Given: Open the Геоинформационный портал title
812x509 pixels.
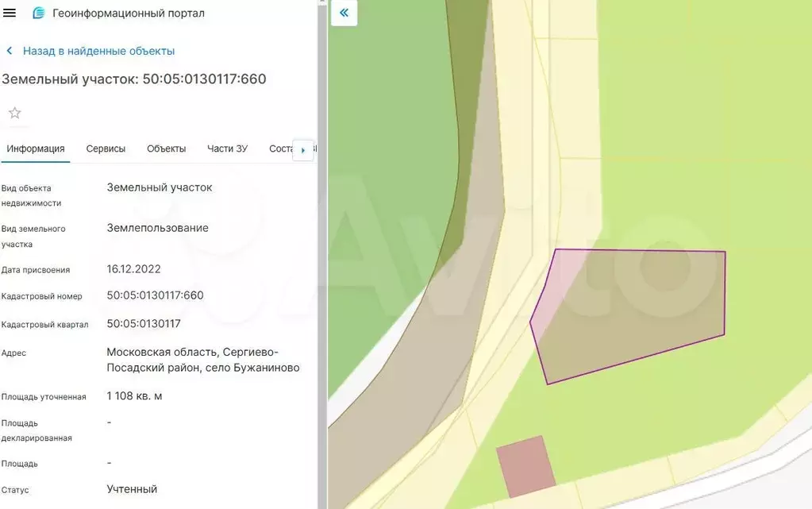Looking at the screenshot, I should click(x=129, y=13).
